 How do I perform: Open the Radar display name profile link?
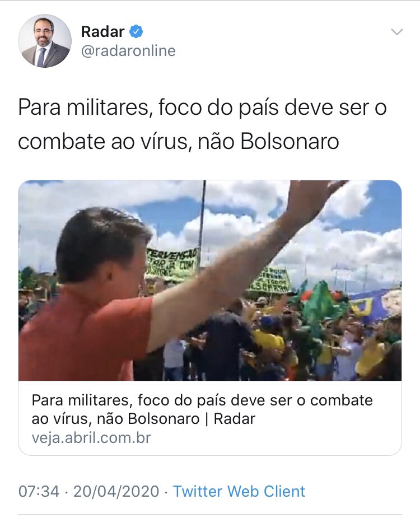coord(102,32)
